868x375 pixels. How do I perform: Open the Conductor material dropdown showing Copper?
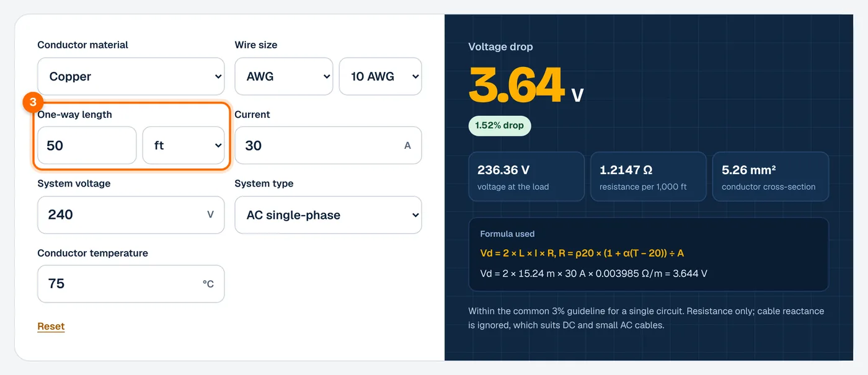131,76
